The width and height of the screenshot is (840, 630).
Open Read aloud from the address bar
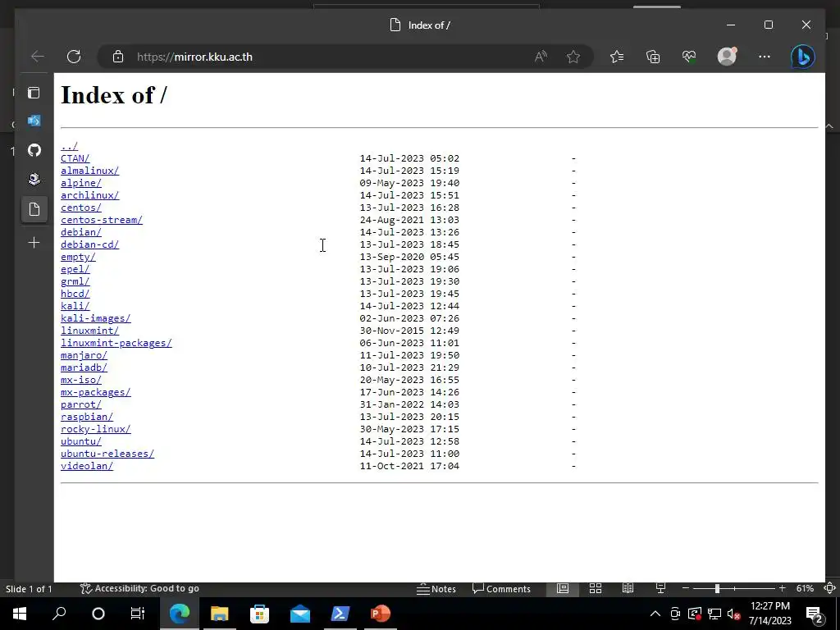[541, 57]
